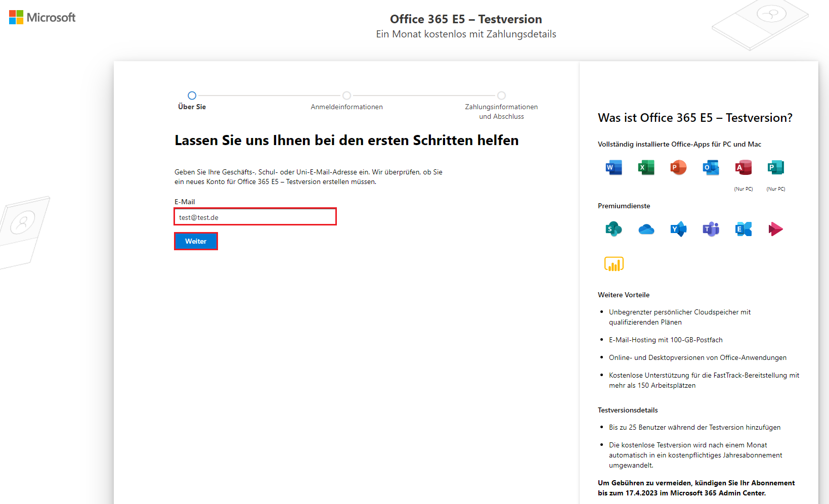Select the Anmeldeinformationen step circle
The image size is (829, 504).
pyautogui.click(x=346, y=96)
